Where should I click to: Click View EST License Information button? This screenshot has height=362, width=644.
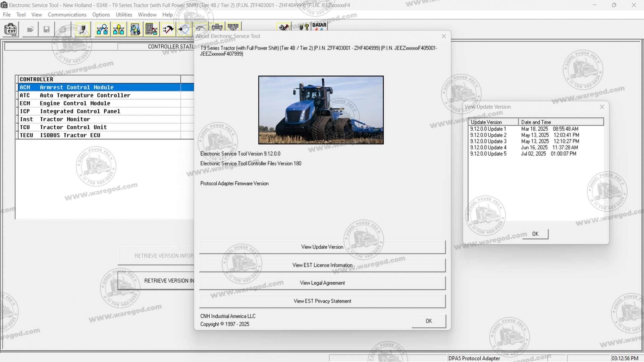(322, 265)
